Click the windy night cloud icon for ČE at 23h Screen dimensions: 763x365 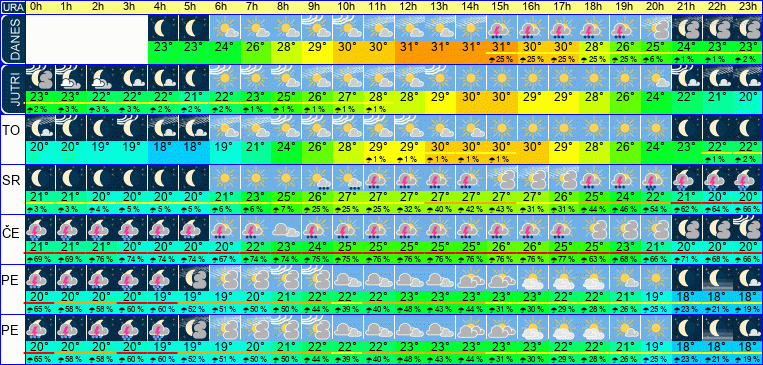pyautogui.click(x=748, y=228)
